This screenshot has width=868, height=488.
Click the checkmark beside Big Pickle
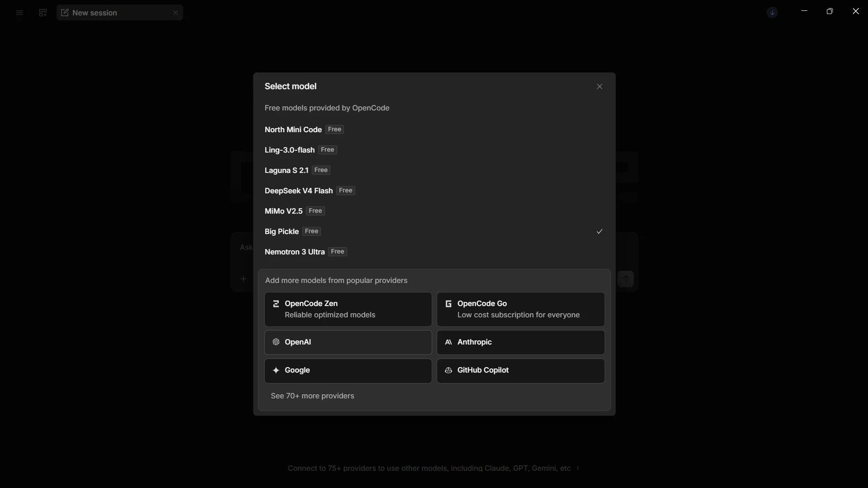tap(600, 231)
